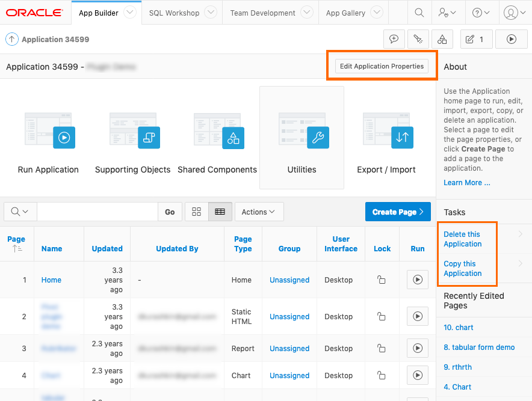Open the Export / Import icon
This screenshot has height=401, width=532.
coord(388,131)
